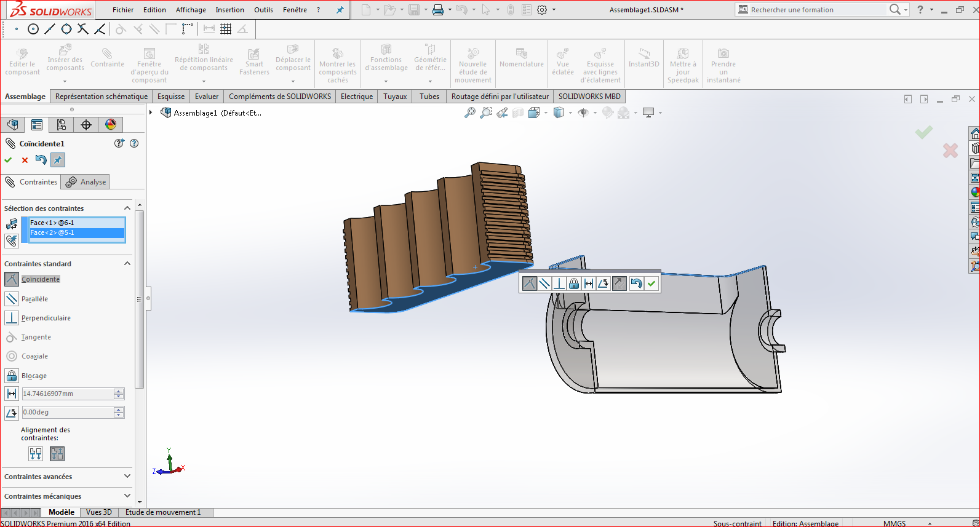
Task: Toggle the pin to keep the mate panel visible
Action: [57, 160]
